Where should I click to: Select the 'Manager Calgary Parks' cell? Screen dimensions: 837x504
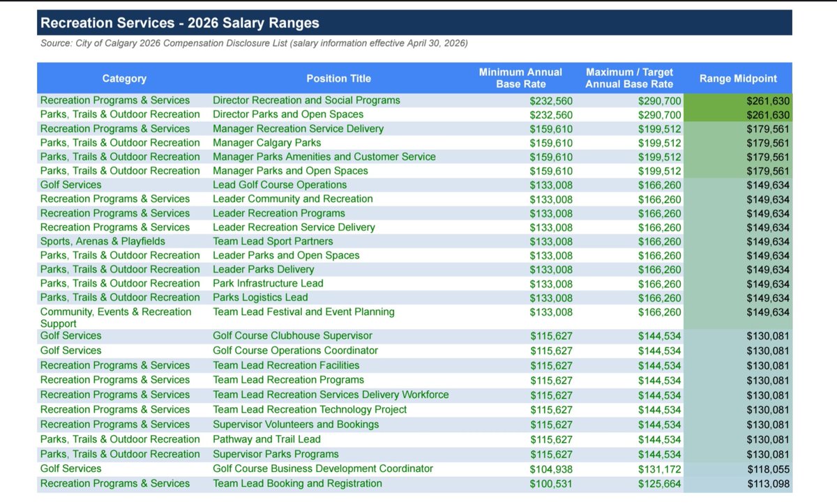[267, 143]
